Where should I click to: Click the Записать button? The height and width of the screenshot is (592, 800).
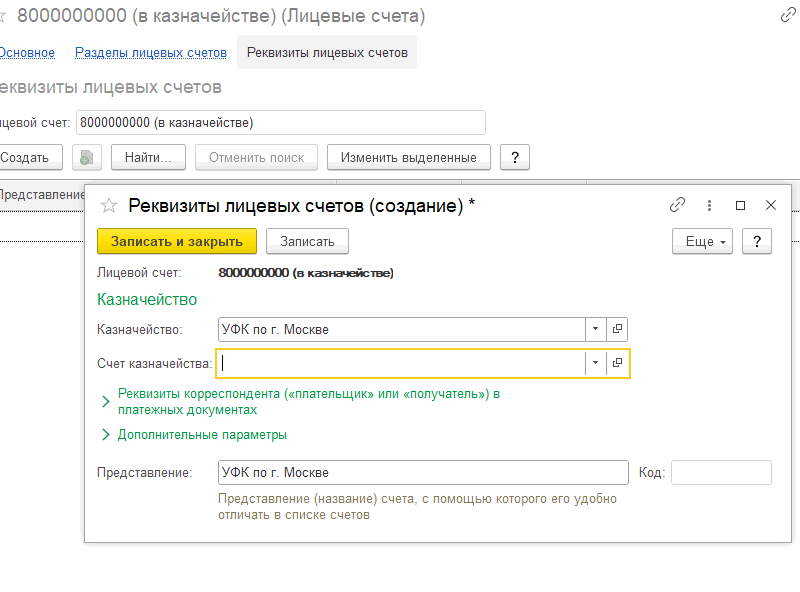click(x=307, y=241)
